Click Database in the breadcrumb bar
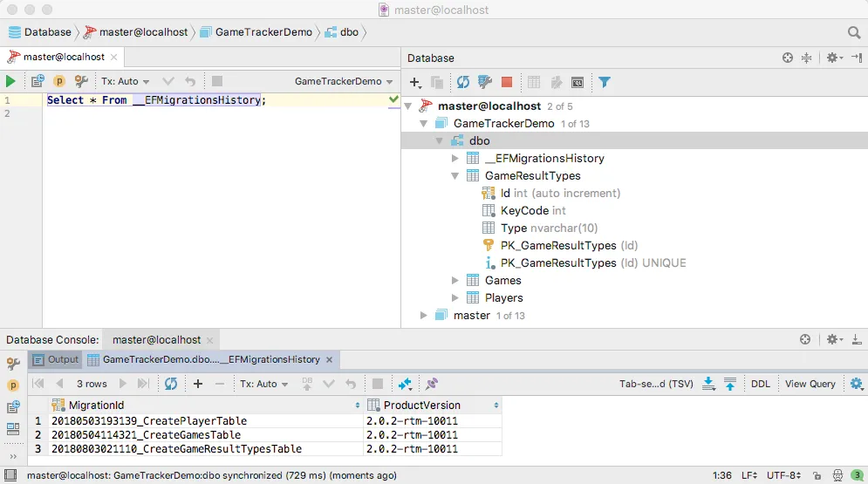868x484 pixels. pyautogui.click(x=40, y=32)
